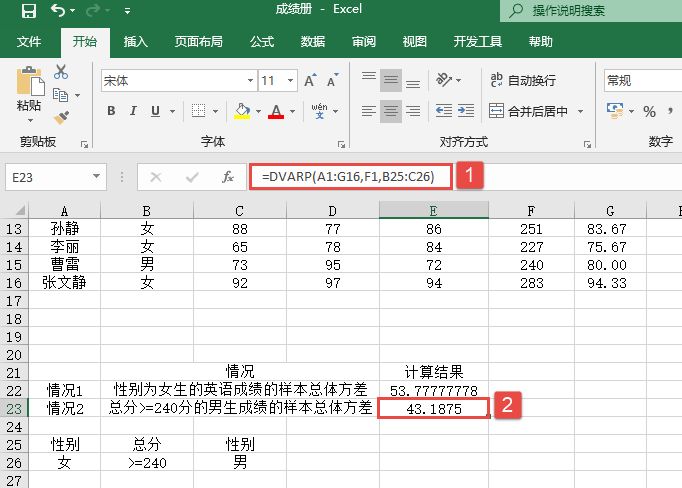Click the Undo arrow icon

coord(58,11)
